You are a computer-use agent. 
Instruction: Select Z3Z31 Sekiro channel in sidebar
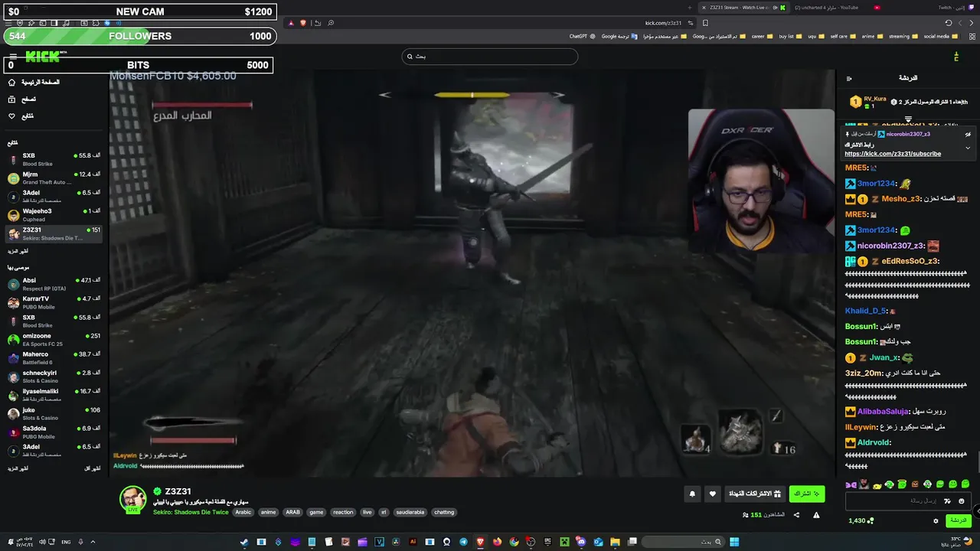click(54, 233)
